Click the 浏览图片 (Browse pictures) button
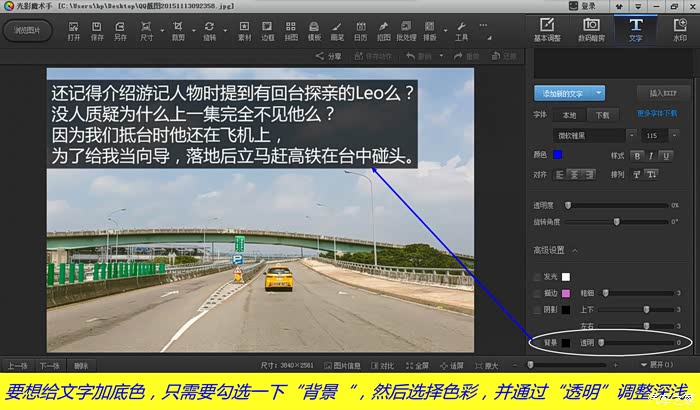The width and height of the screenshot is (700, 410). (28, 30)
